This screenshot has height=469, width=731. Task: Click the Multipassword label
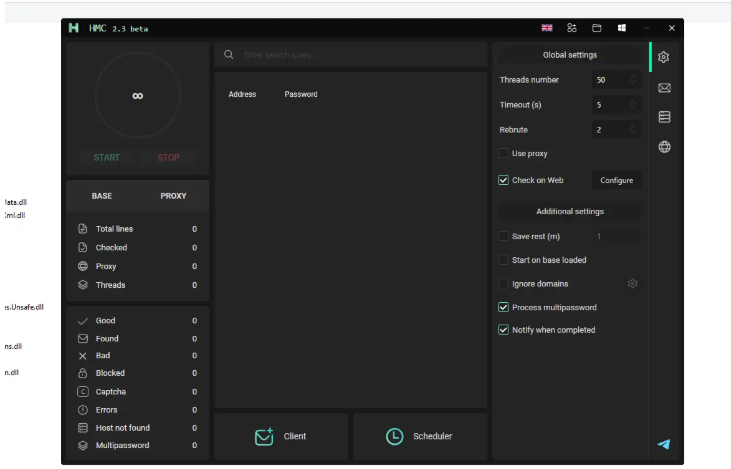[122, 445]
